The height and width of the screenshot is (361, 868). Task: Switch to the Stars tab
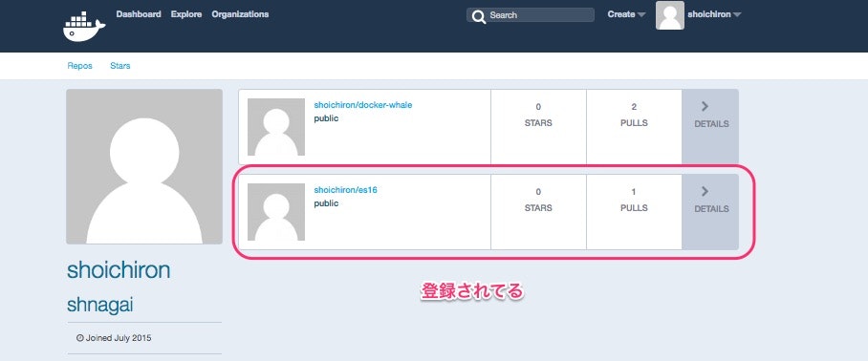point(120,66)
